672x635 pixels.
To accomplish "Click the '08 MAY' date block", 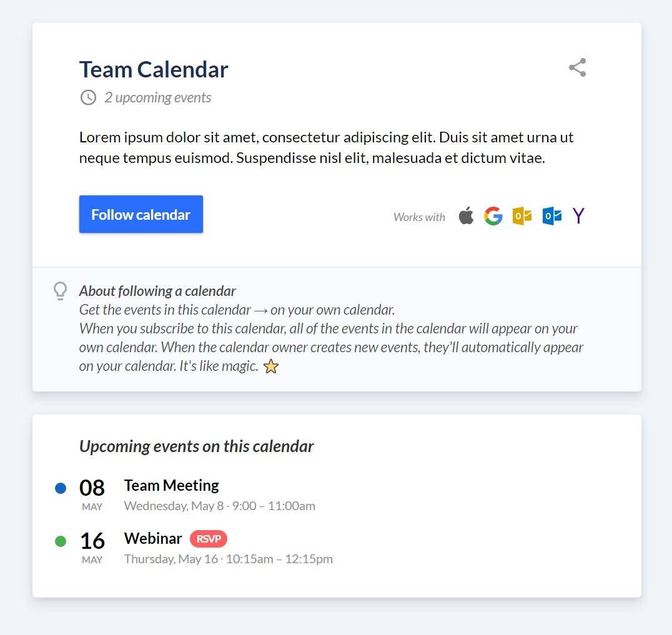I will click(x=92, y=494).
